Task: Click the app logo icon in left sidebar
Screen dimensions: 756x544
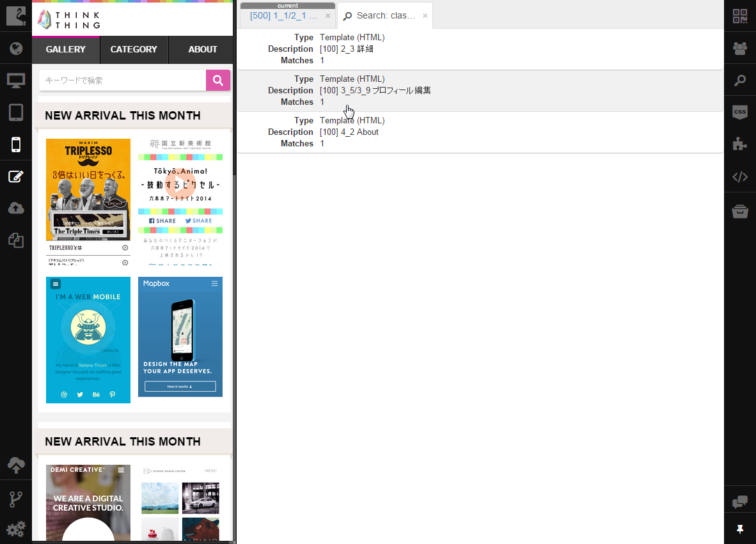Action: pyautogui.click(x=16, y=16)
